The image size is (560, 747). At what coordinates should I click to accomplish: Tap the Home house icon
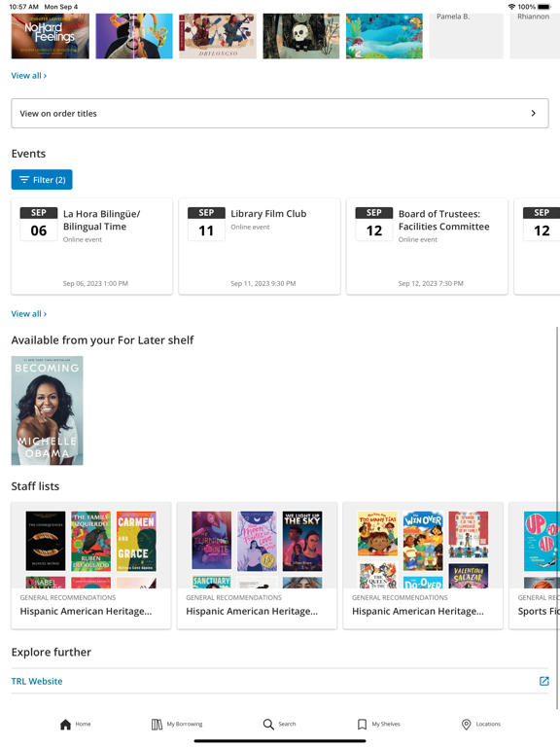click(x=65, y=724)
